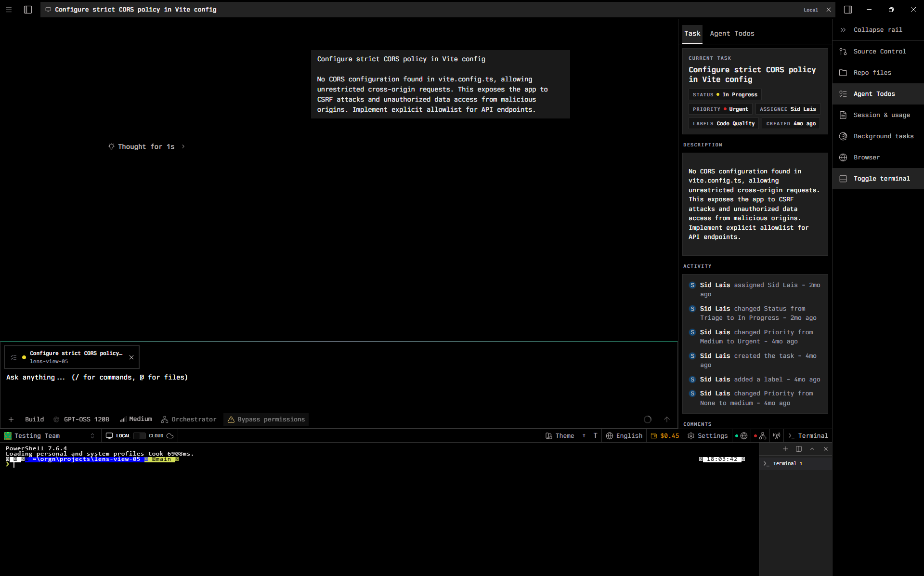The image size is (924, 576).
Task: Click the 'Sid Lais added a label' activity entry
Action: click(755, 380)
